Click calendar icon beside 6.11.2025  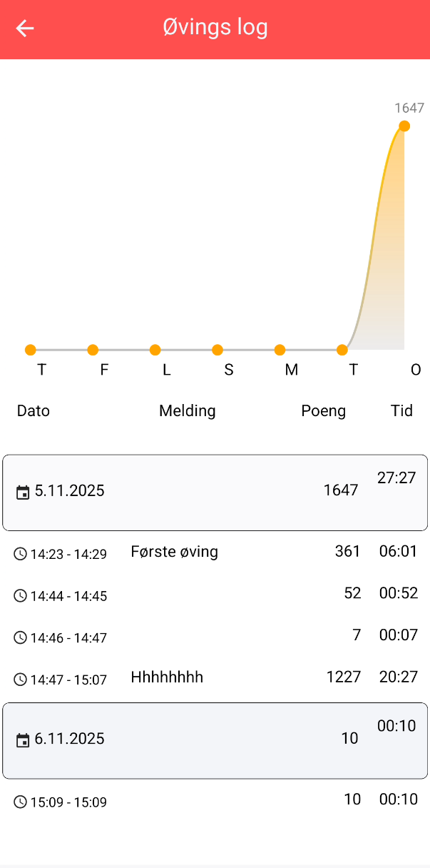point(23,740)
